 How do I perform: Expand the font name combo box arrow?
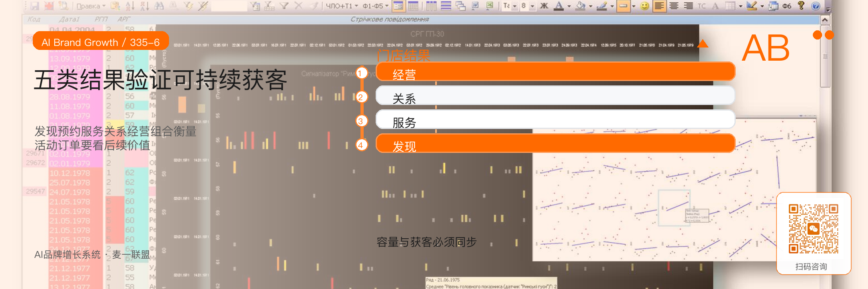515,6
